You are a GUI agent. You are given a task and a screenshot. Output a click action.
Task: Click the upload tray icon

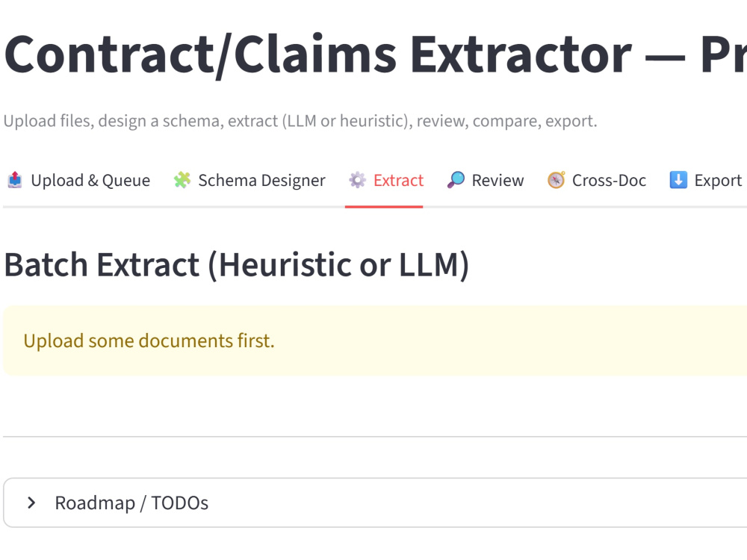click(x=15, y=180)
